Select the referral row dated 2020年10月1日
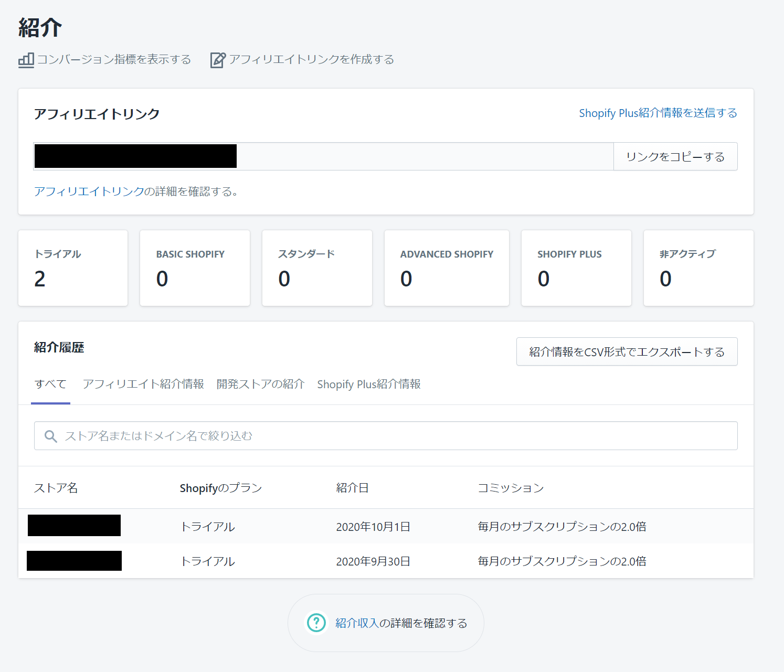The image size is (784, 672). pyautogui.click(x=386, y=526)
